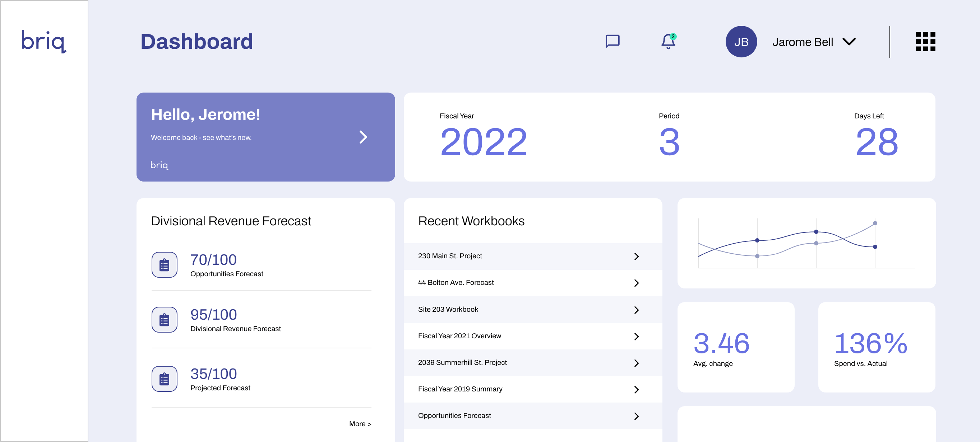Click the More link under forecasts

pos(360,424)
